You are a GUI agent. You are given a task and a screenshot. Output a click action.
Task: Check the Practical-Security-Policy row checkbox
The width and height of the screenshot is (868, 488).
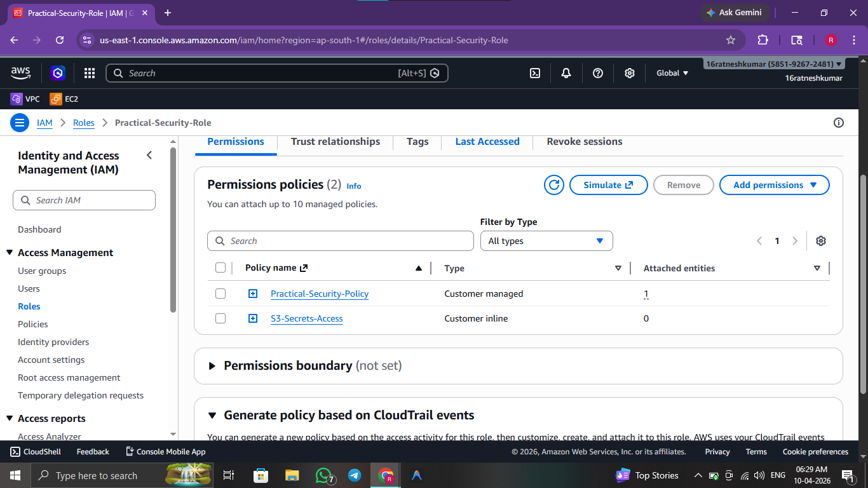tap(220, 294)
